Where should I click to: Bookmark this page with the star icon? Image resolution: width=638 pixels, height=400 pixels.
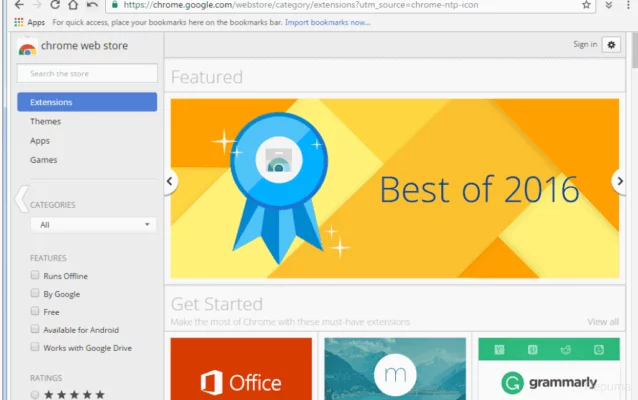586,5
